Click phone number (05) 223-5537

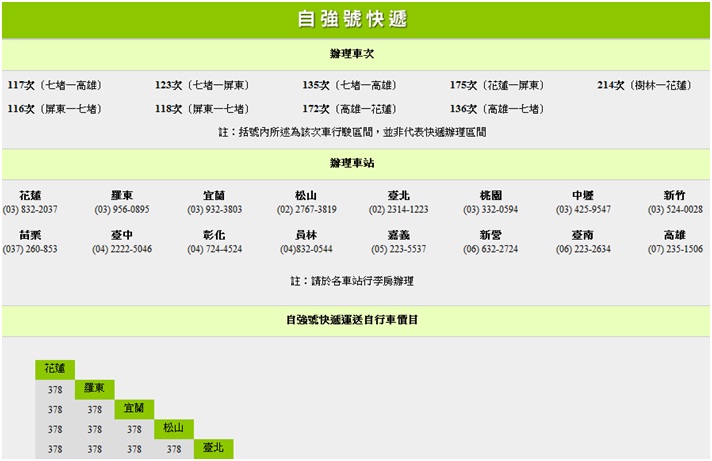(x=399, y=249)
